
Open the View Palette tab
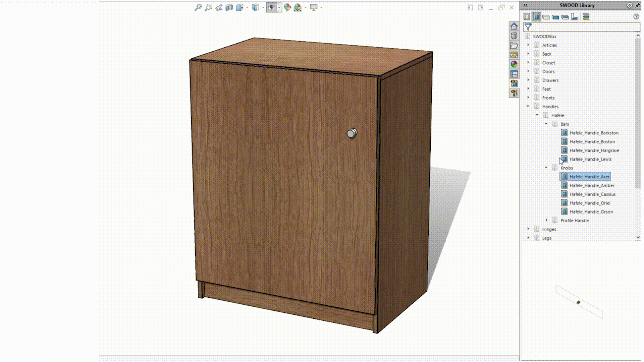(514, 55)
